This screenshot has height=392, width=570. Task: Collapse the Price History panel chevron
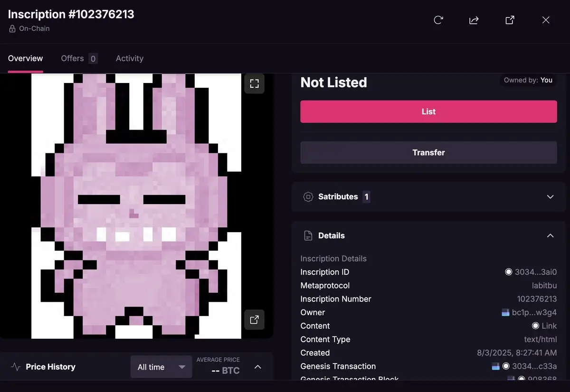click(258, 367)
